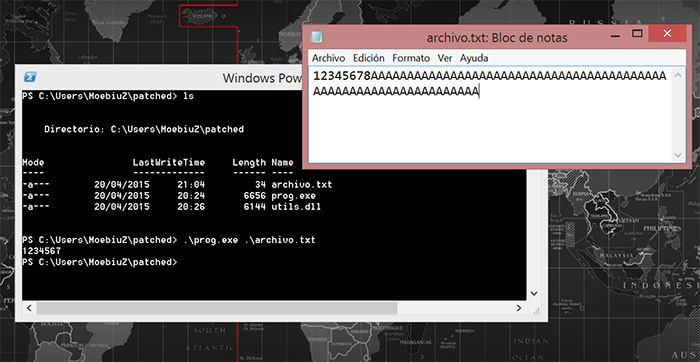This screenshot has width=700, height=362.
Task: Click the utils.dll file name in PowerShell listing
Action: (296, 207)
